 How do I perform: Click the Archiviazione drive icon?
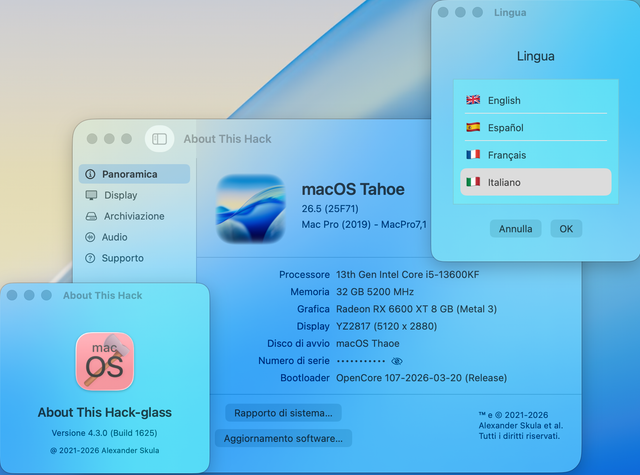pos(91,216)
